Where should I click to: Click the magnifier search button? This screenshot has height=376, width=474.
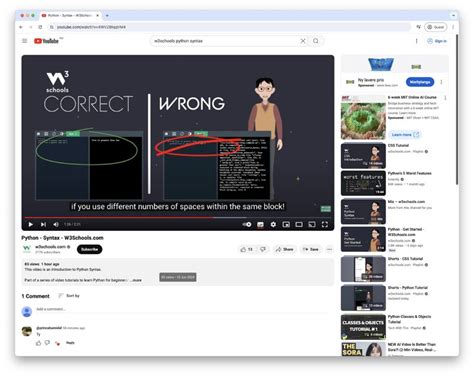coord(316,41)
